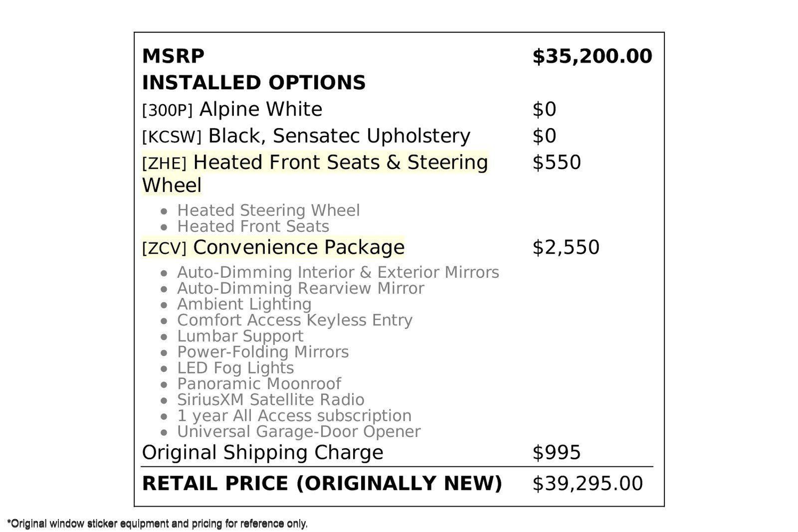Click the Panoramic Moonroof bullet item
Image resolution: width=798 pixels, height=532 pixels.
tap(258, 384)
